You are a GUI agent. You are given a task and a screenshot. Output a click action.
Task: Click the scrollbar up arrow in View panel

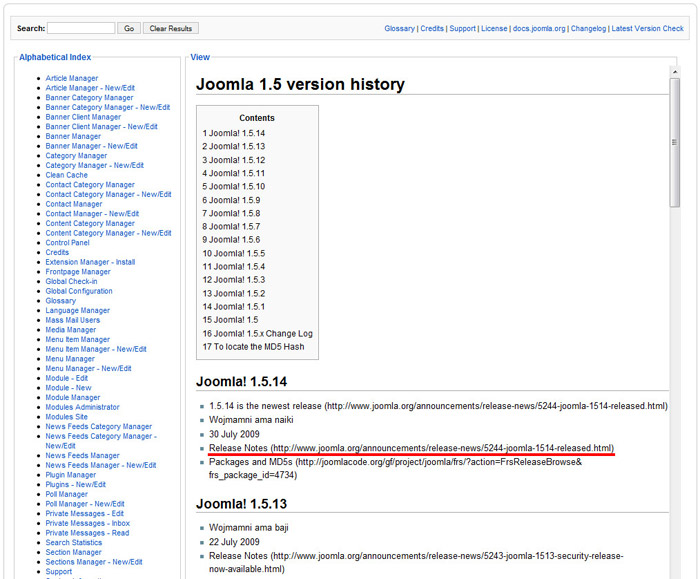point(675,71)
